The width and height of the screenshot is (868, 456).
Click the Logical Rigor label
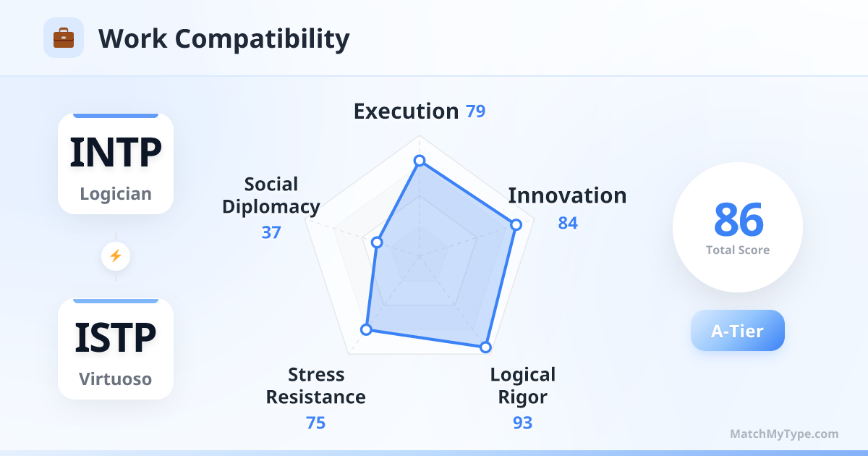tap(522, 385)
